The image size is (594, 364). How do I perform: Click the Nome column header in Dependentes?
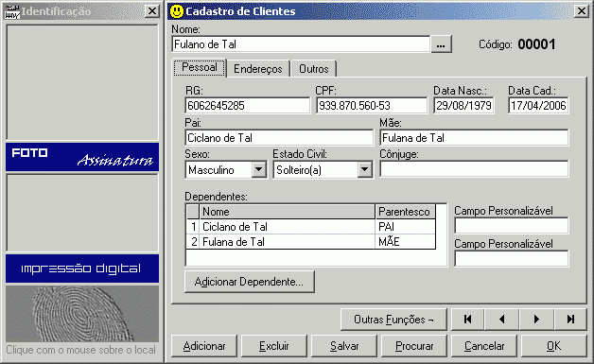[x=287, y=212]
